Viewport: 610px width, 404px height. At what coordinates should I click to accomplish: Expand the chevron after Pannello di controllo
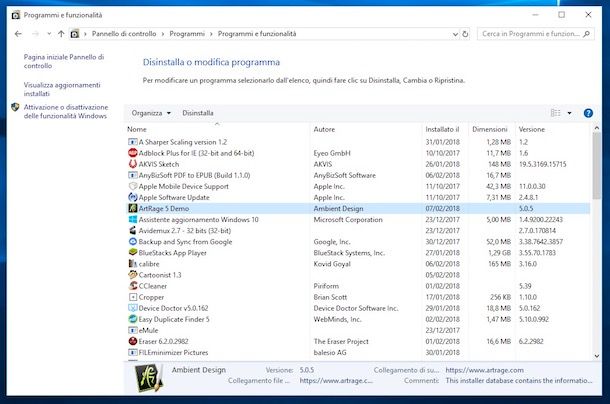click(x=163, y=34)
